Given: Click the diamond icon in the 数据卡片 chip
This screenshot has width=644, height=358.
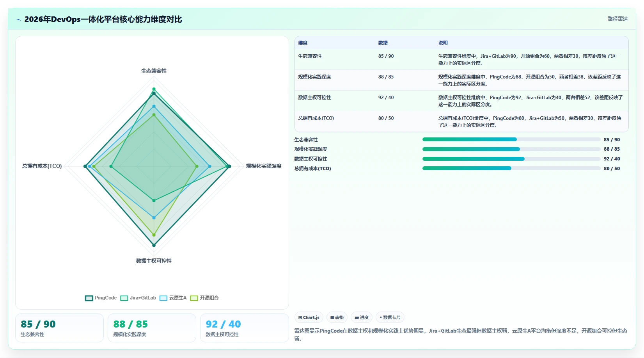Looking at the screenshot, I should (x=381, y=317).
